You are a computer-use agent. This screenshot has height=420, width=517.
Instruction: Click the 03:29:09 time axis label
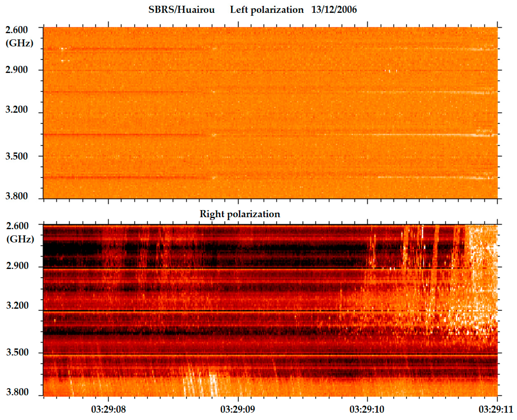(x=237, y=410)
